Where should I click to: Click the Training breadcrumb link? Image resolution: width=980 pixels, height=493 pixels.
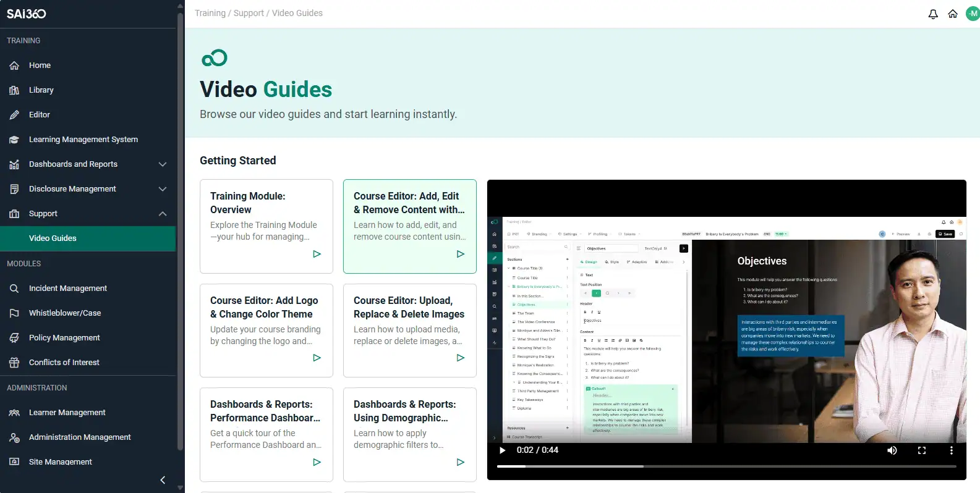point(210,13)
